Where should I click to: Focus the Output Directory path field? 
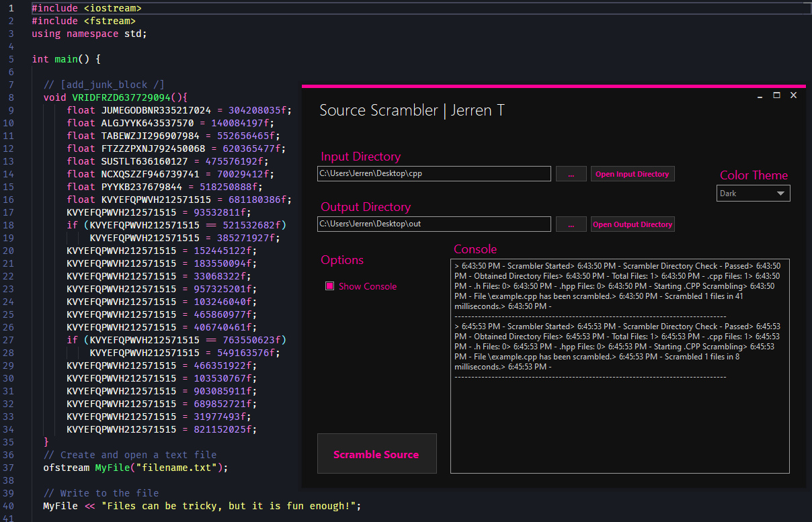tap(434, 224)
